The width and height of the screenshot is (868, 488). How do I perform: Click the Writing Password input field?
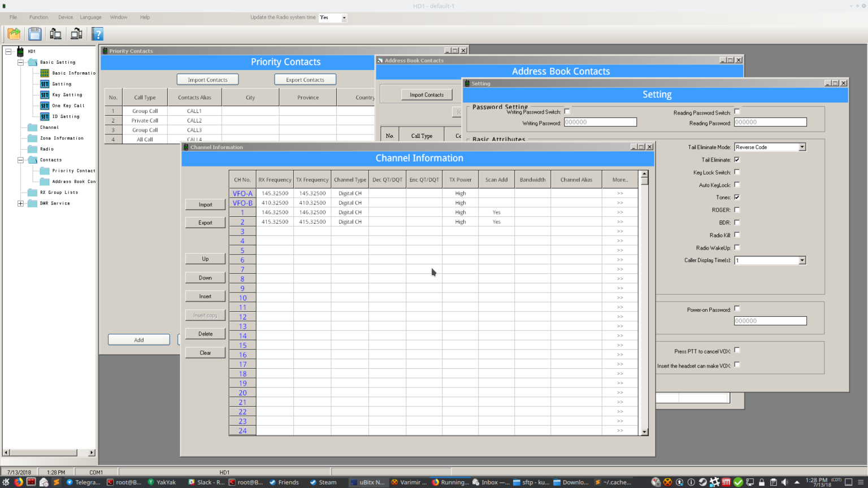[x=600, y=122]
